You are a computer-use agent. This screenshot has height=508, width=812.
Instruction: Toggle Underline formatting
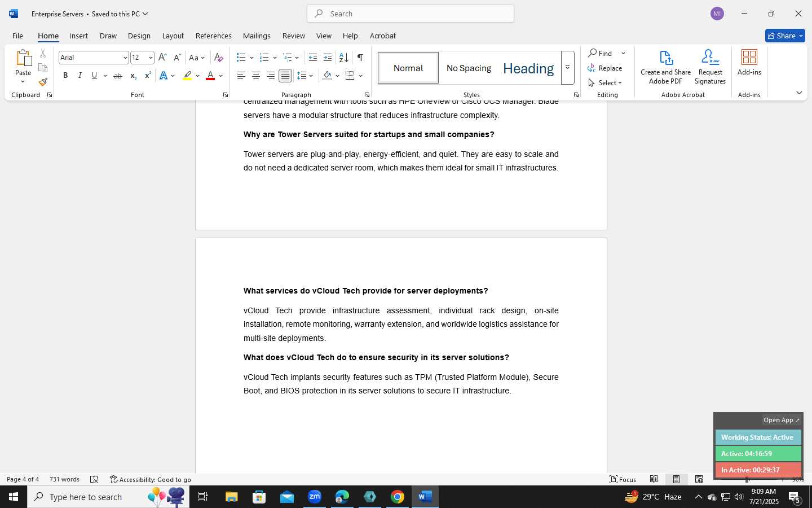click(x=94, y=76)
